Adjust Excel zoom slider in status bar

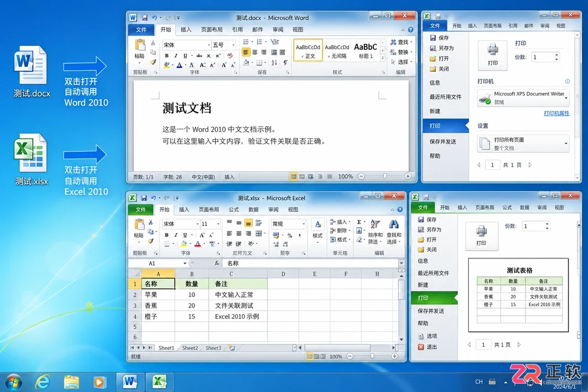click(372, 356)
